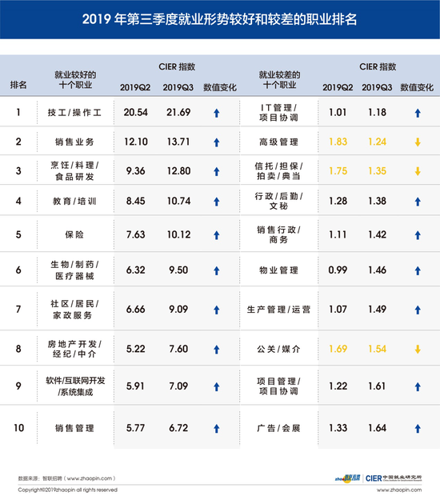Image resolution: width=440 pixels, height=504 pixels.
Task: Click the up arrow beside 7.60
Action: [217, 350]
